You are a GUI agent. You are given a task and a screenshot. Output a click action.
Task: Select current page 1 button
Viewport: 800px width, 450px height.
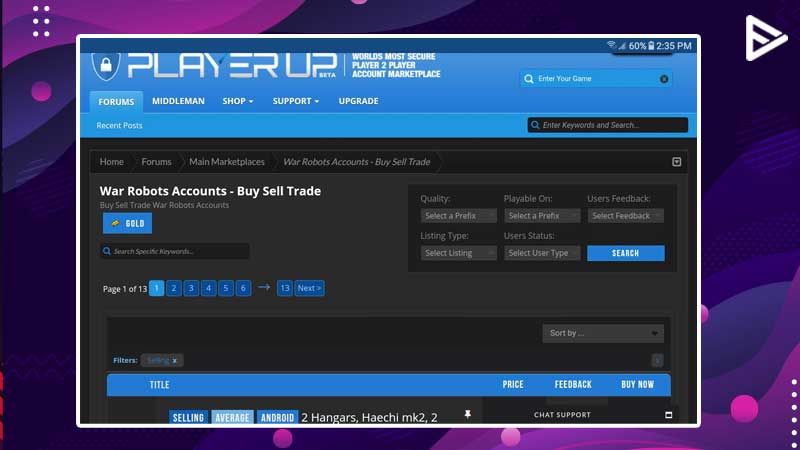157,288
